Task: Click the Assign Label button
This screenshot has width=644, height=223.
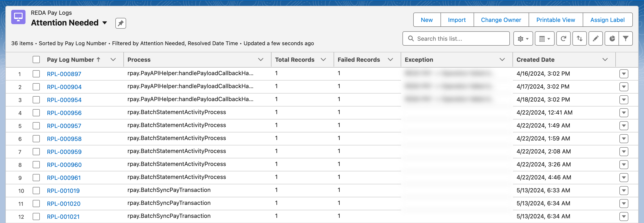Action: click(607, 20)
